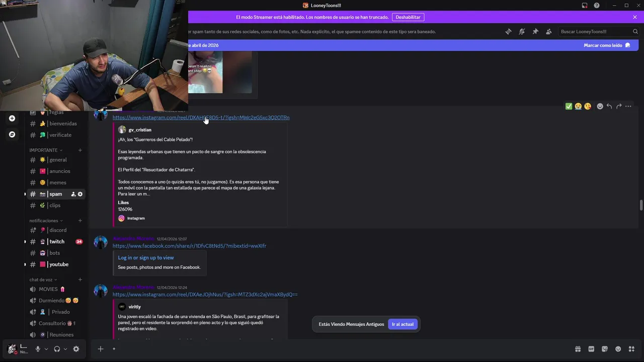
Task: Add channel to chat de voz plus
Action: pyautogui.click(x=80, y=280)
